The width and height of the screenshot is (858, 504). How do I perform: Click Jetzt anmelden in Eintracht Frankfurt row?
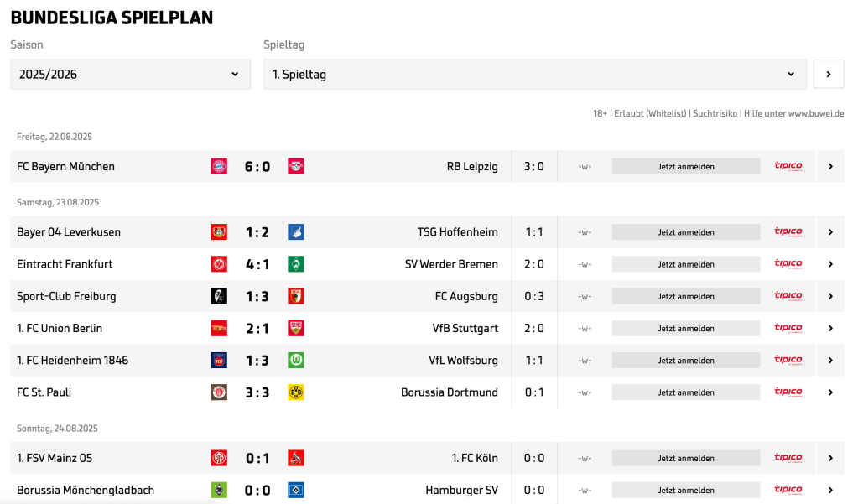(685, 264)
